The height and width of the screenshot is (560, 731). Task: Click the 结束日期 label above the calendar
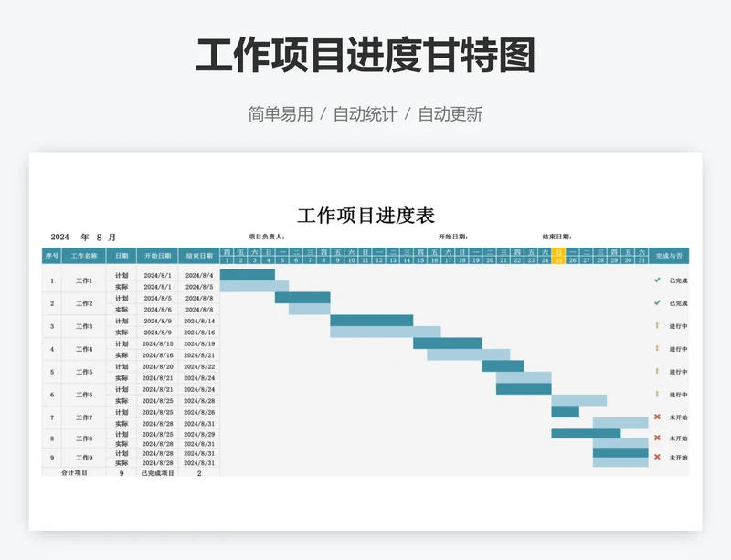pos(557,237)
